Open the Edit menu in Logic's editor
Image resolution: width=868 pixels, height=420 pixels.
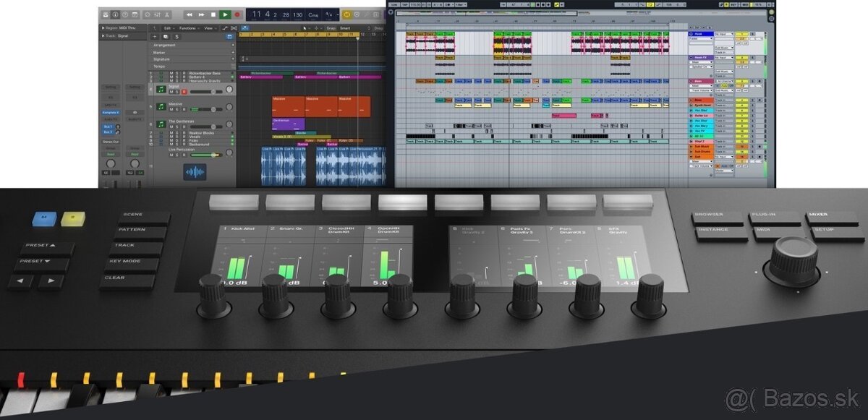click(166, 27)
